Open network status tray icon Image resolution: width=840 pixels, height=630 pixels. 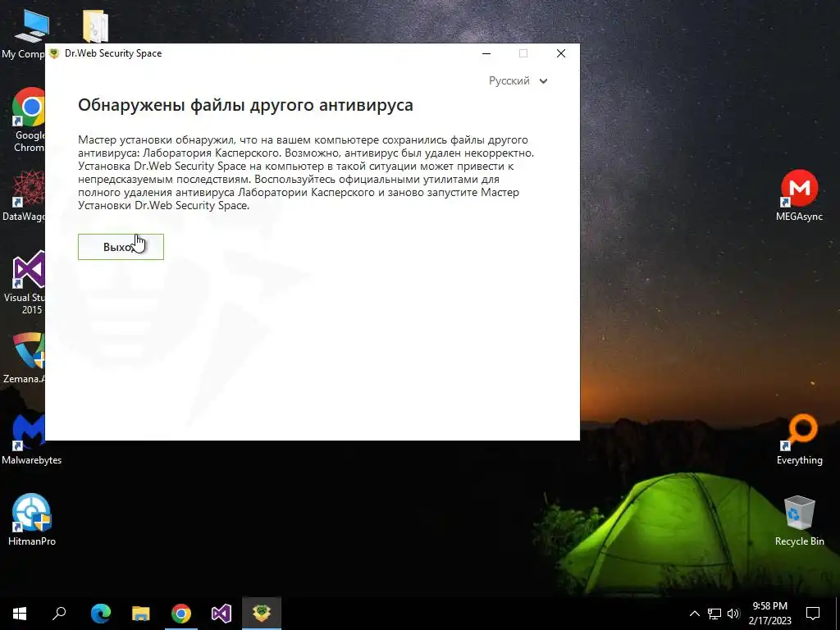pyautogui.click(x=714, y=614)
